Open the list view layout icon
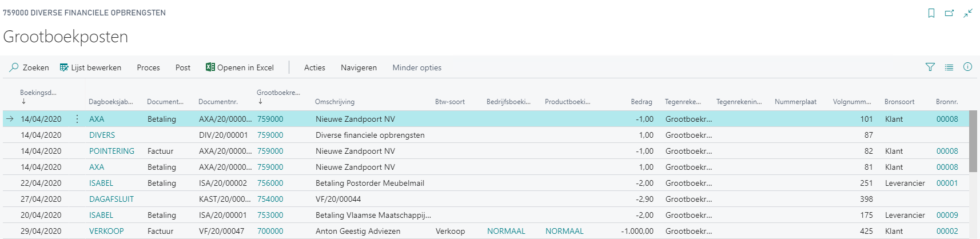 point(949,67)
